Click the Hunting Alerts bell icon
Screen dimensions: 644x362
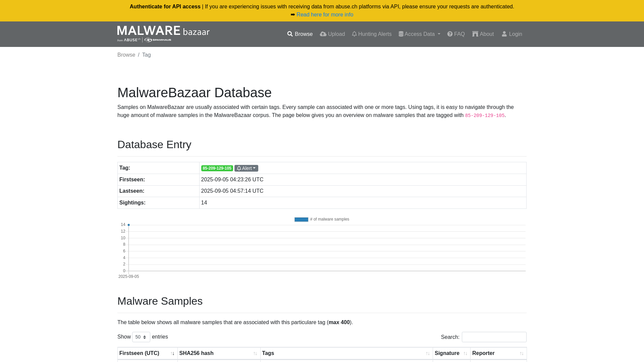coord(354,34)
